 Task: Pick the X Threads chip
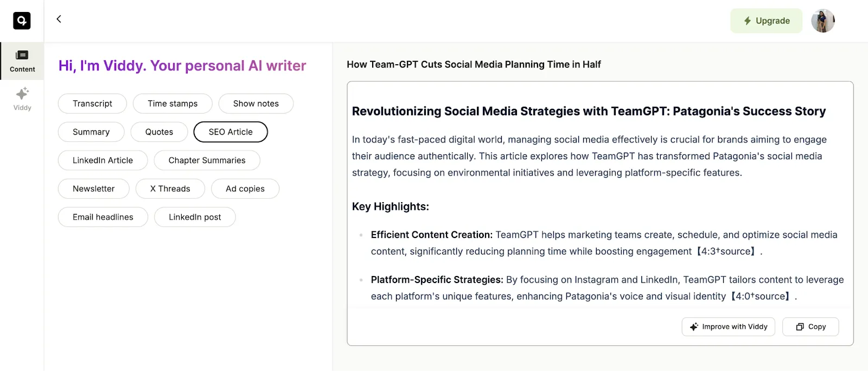[170, 188]
